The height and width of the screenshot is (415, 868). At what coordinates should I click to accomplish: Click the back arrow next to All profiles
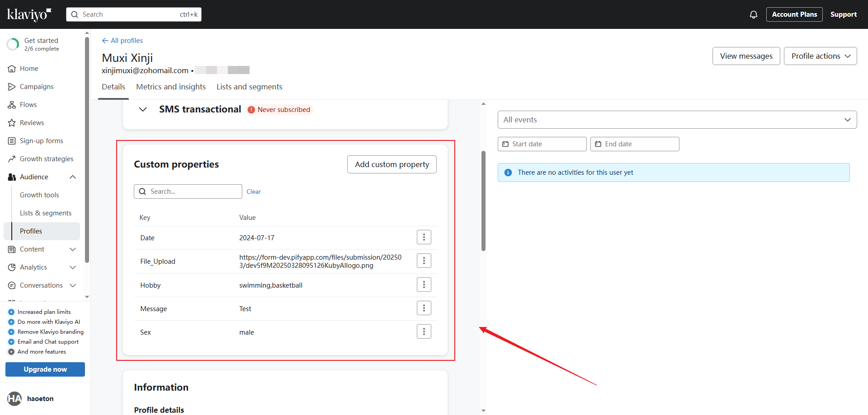click(x=105, y=41)
